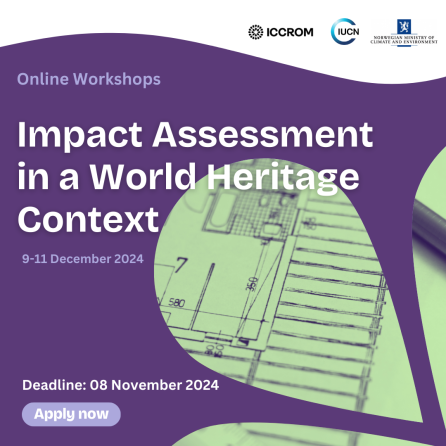Click the Norwegian Ministry of Climate logo
The width and height of the screenshot is (446, 446).
coord(404,32)
